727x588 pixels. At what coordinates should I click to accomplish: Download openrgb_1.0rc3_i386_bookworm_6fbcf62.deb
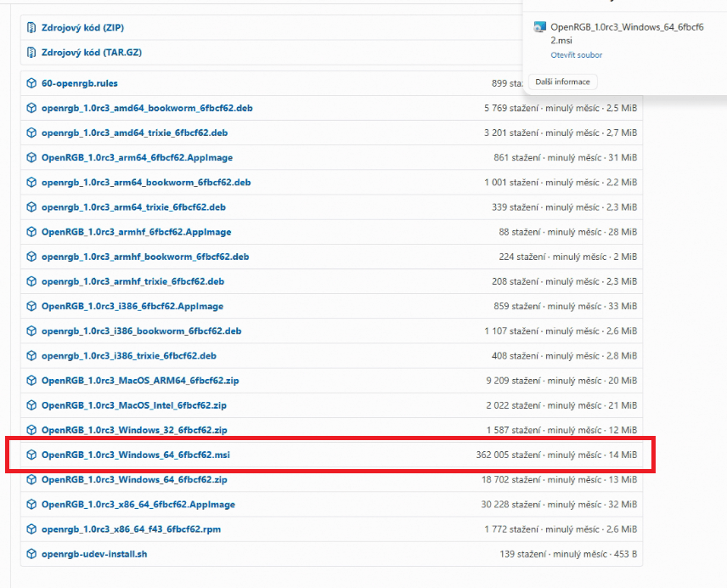point(142,331)
